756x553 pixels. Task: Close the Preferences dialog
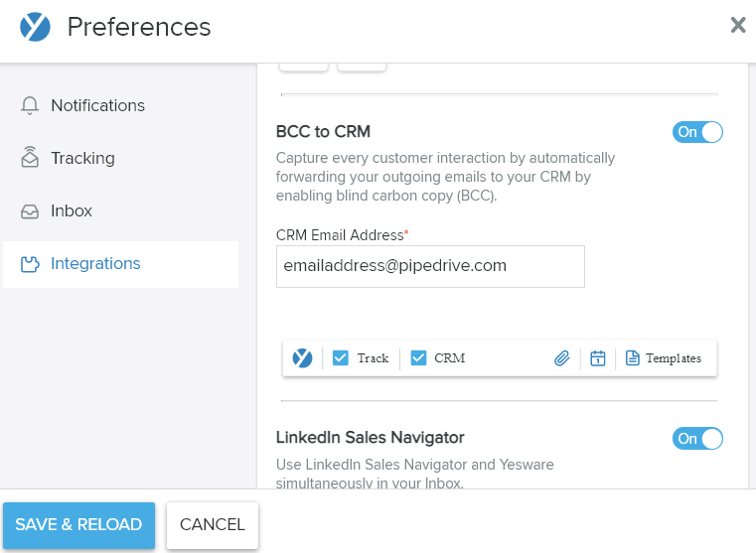(738, 25)
